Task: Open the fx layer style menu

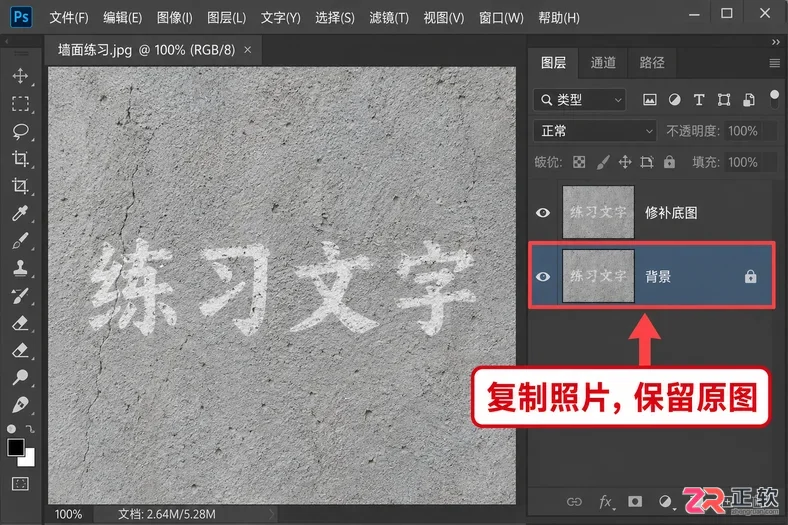Action: [606, 501]
